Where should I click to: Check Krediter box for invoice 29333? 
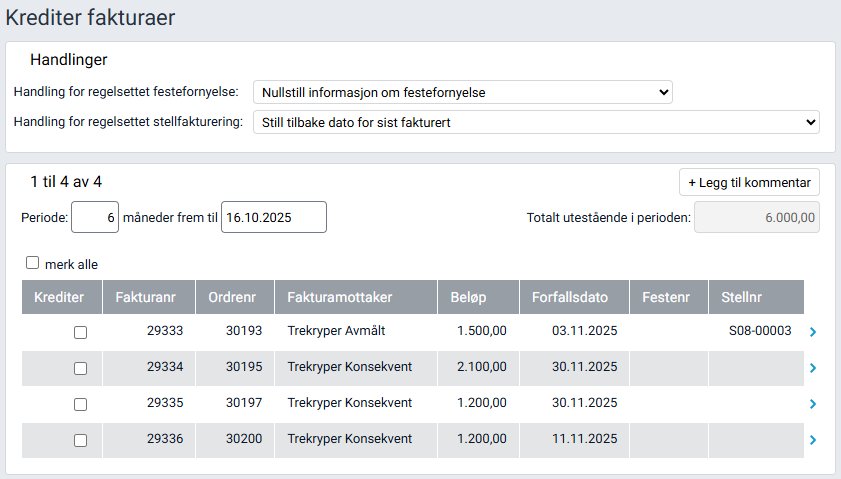[x=80, y=333]
